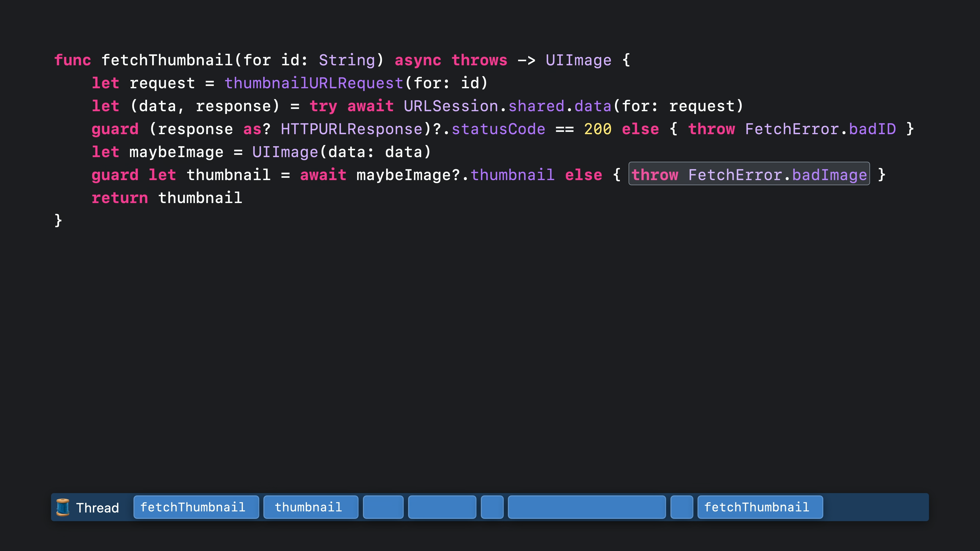Click the async keyword

coord(418,60)
